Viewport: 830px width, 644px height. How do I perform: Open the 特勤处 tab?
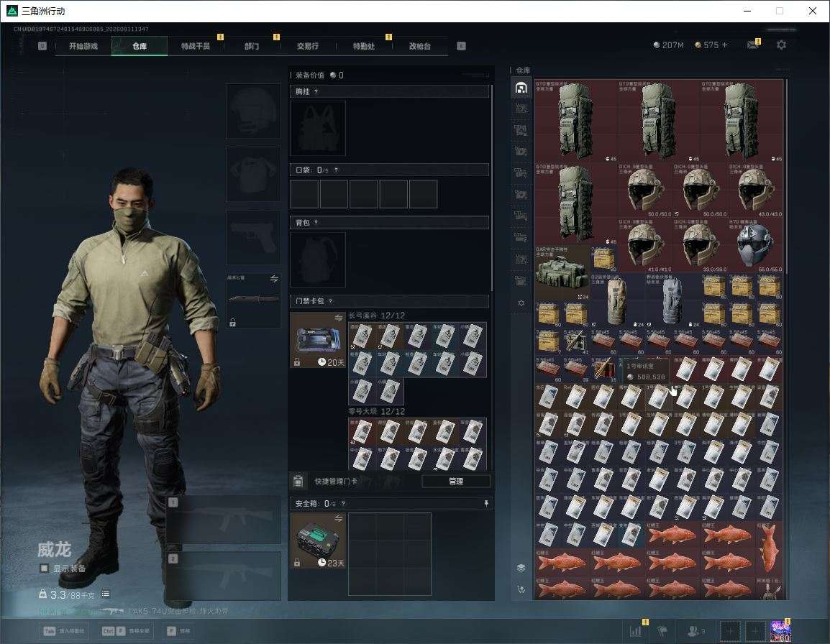click(x=364, y=46)
